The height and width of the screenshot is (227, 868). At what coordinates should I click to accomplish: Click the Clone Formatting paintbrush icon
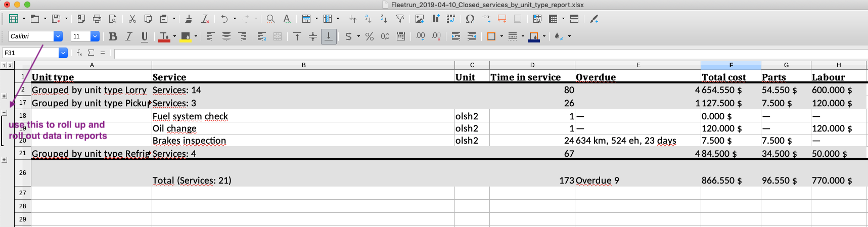189,19
